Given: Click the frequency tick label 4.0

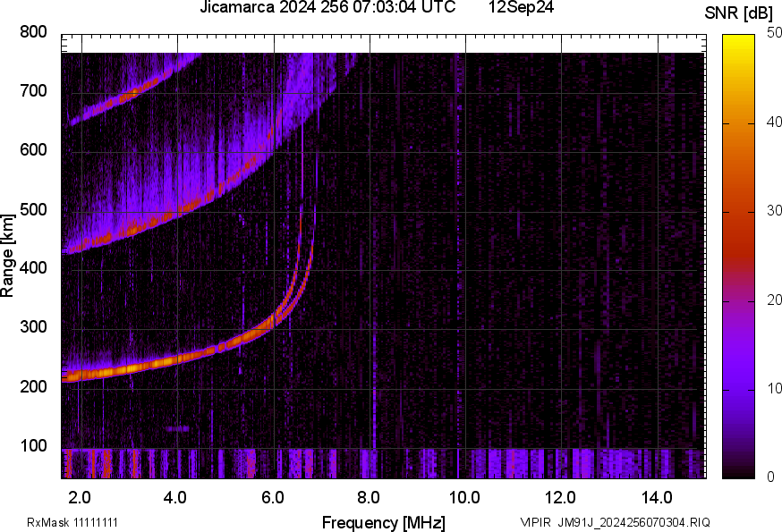Looking at the screenshot, I should coord(175,498).
